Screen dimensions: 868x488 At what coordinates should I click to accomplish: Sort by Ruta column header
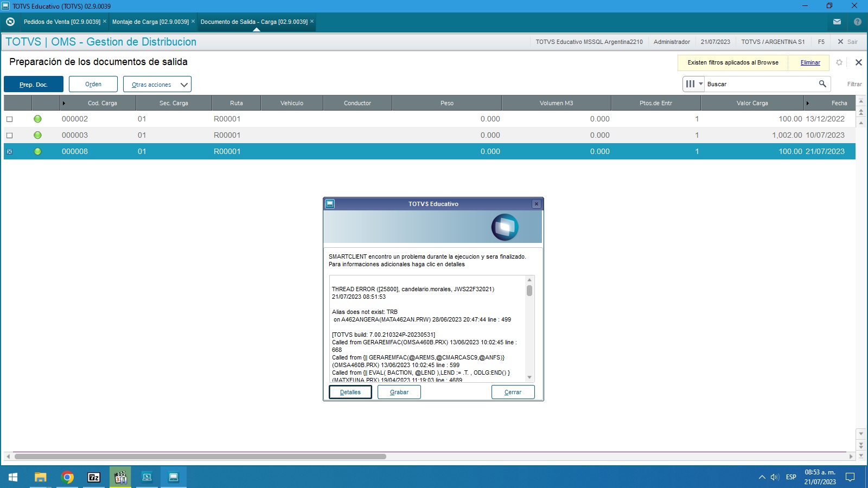click(236, 103)
